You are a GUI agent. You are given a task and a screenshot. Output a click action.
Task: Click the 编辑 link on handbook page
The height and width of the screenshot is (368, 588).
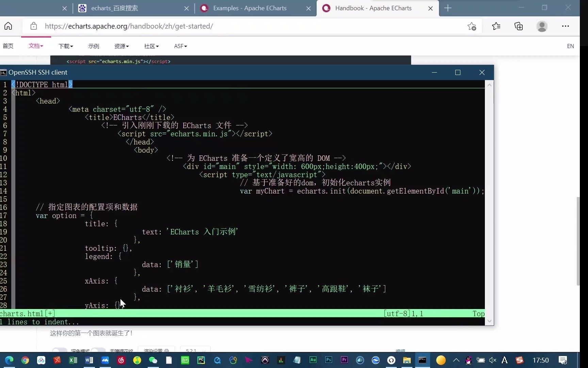(400, 351)
